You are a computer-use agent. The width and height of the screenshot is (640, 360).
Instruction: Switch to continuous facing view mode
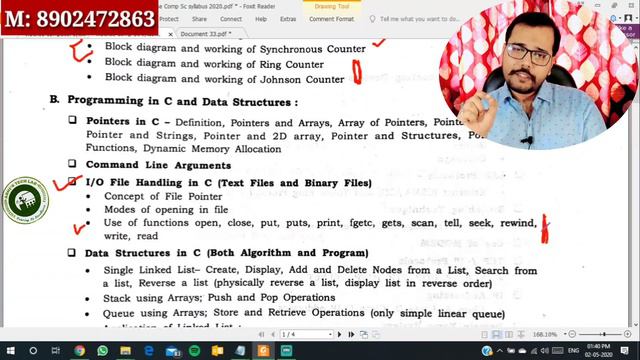click(521, 334)
